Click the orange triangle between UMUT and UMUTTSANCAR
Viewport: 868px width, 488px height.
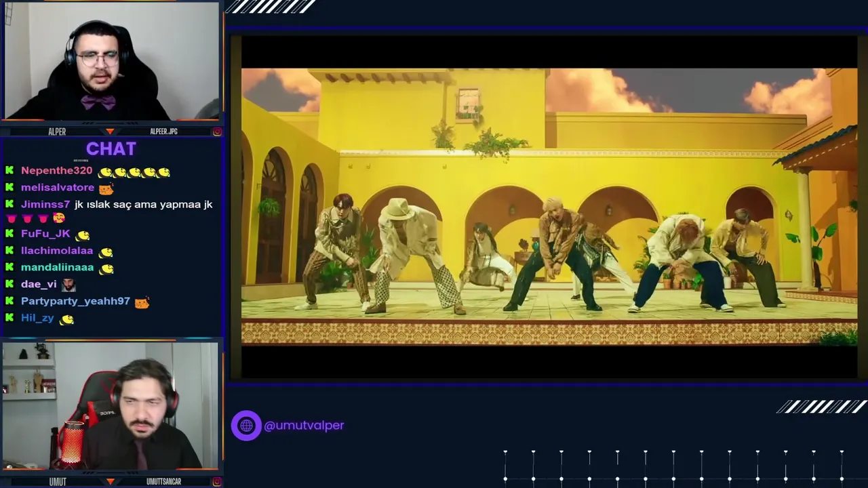(110, 482)
